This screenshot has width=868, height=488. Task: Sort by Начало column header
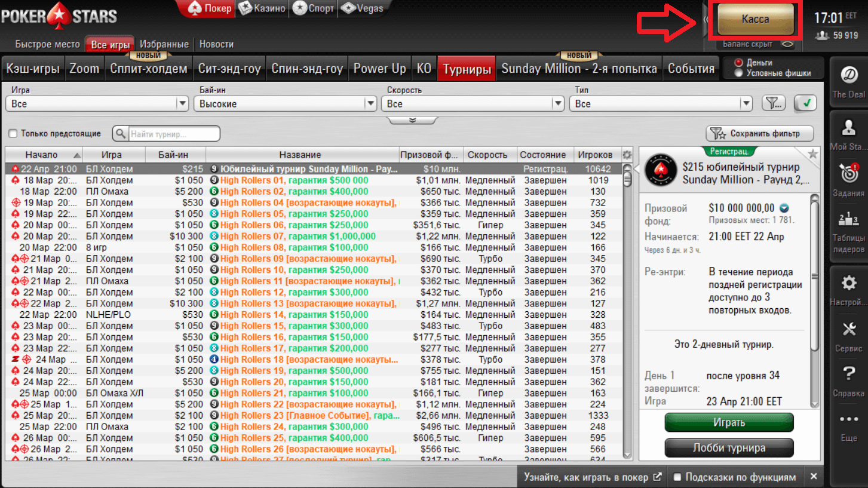coord(44,155)
